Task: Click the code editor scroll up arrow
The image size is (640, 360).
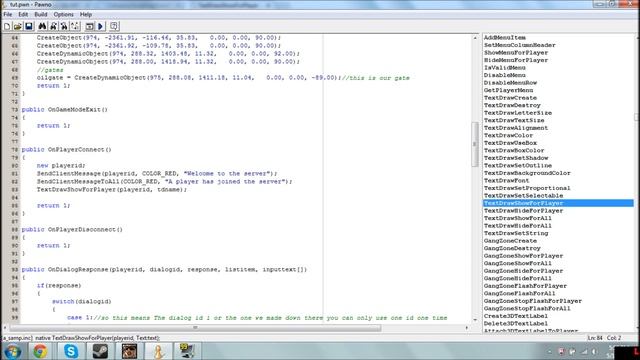Action: click(475, 38)
